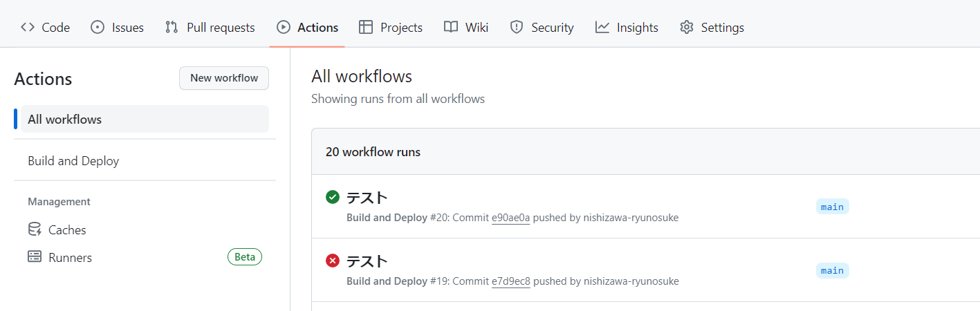View the Insights tab
980x311 pixels.
click(x=627, y=28)
